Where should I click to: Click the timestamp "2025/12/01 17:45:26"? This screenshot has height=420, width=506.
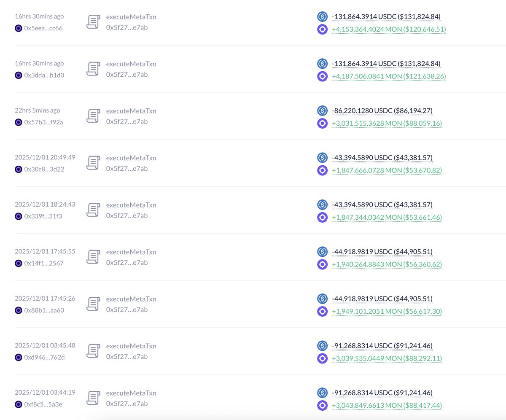pos(45,299)
